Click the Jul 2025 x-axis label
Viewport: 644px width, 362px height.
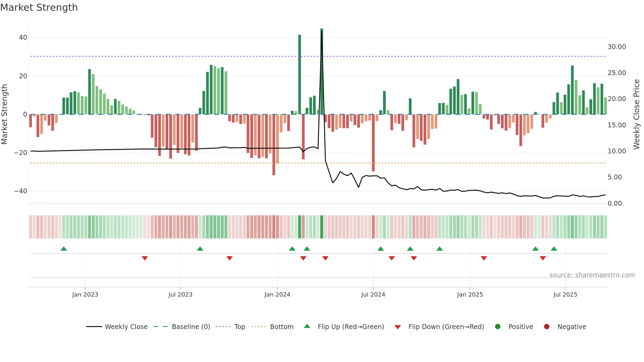point(565,294)
